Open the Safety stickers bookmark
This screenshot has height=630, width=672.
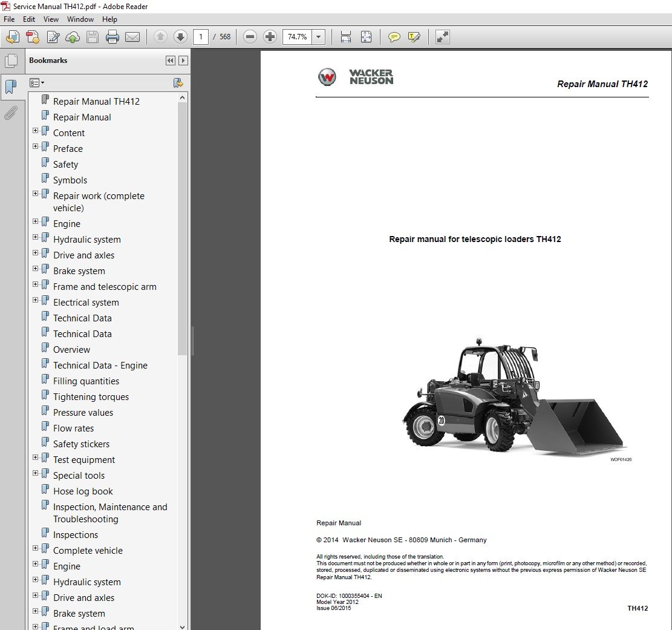click(81, 444)
